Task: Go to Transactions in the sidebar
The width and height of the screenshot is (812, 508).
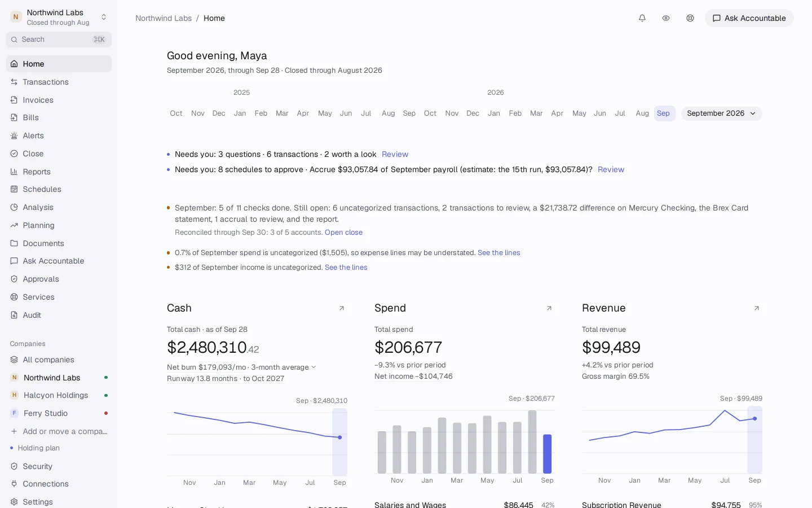Action: click(x=59, y=82)
